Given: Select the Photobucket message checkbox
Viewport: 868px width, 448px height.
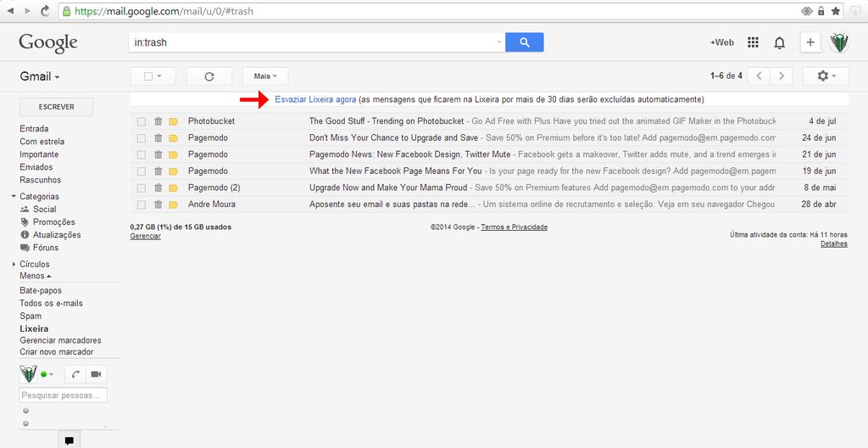Looking at the screenshot, I should click(x=142, y=121).
